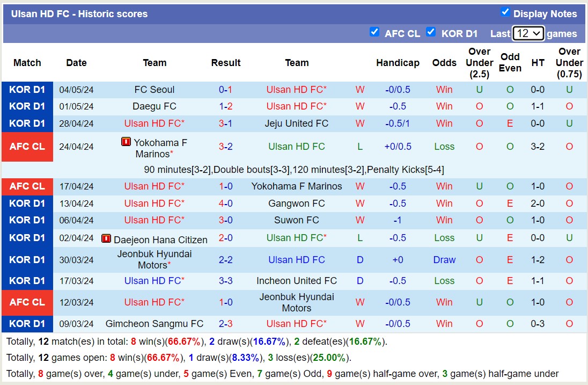The image size is (588, 385).
Task: Open the Last games count dropdown
Action: click(528, 33)
